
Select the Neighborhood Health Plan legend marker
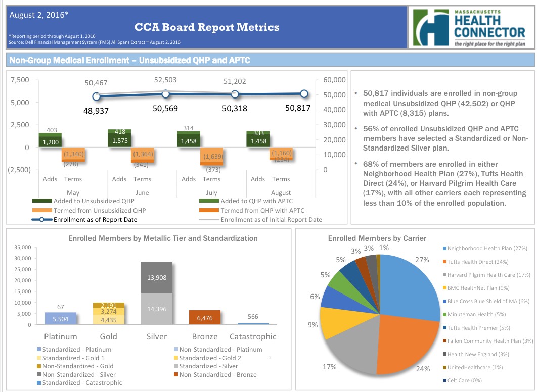point(444,249)
